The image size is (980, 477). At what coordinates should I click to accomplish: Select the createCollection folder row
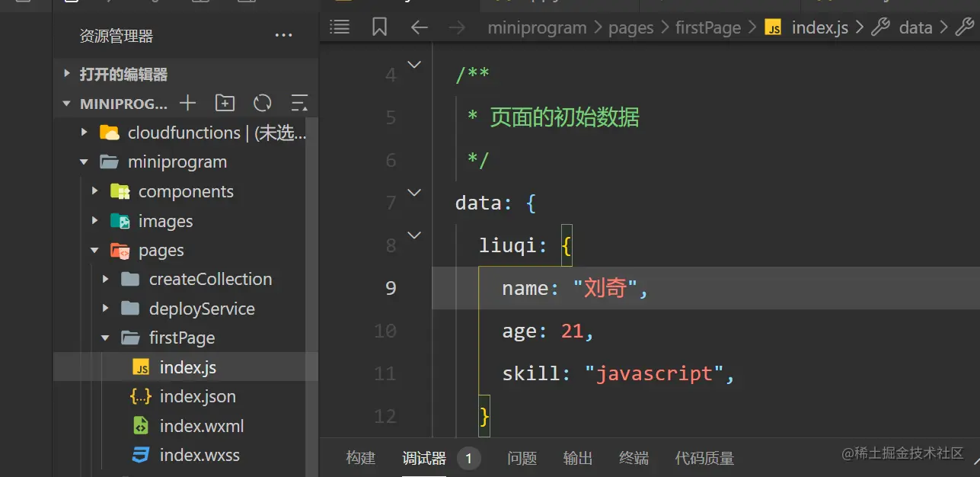pos(186,280)
